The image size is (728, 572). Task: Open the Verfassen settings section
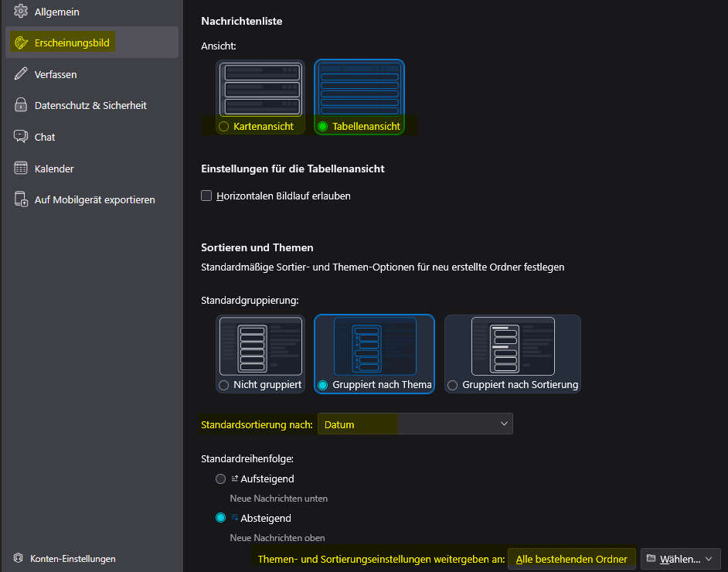pos(56,74)
